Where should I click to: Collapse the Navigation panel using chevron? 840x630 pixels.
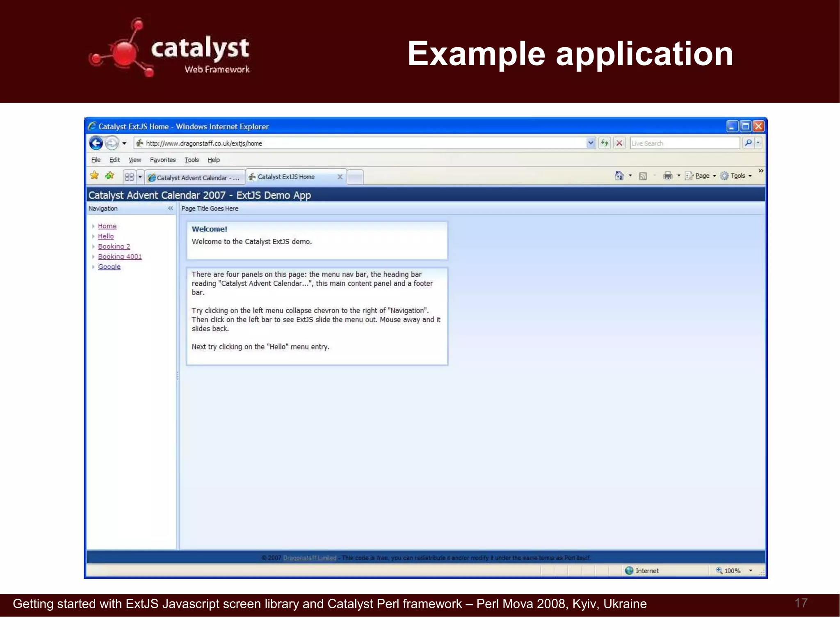(x=170, y=208)
